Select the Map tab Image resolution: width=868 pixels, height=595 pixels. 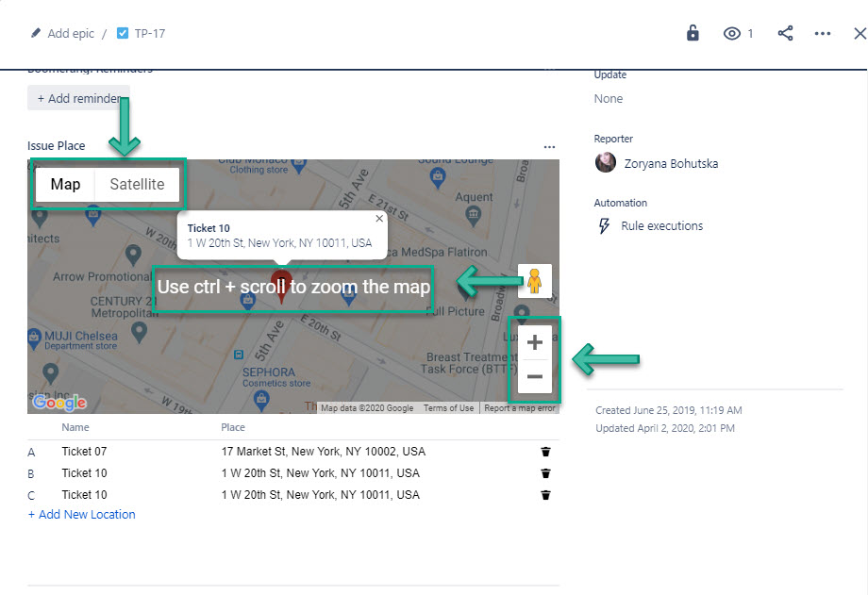click(65, 184)
